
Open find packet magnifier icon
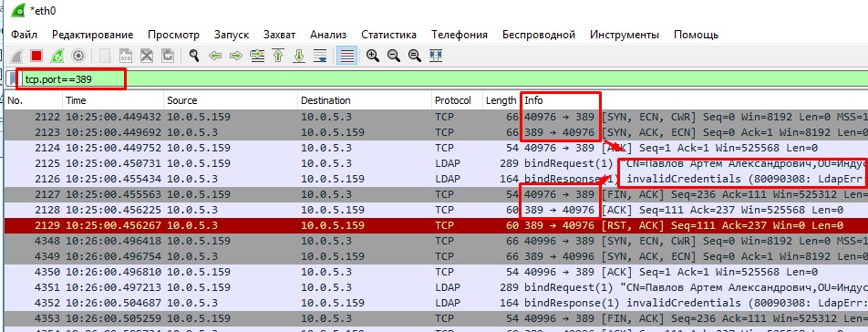[193, 56]
